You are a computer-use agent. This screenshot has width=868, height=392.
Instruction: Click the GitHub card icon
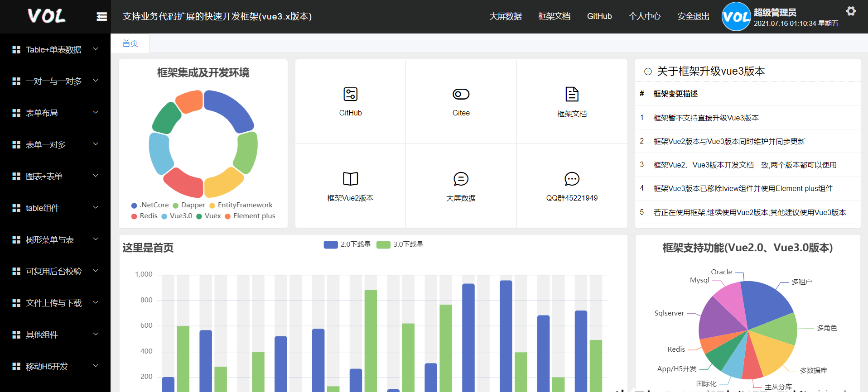(x=350, y=94)
